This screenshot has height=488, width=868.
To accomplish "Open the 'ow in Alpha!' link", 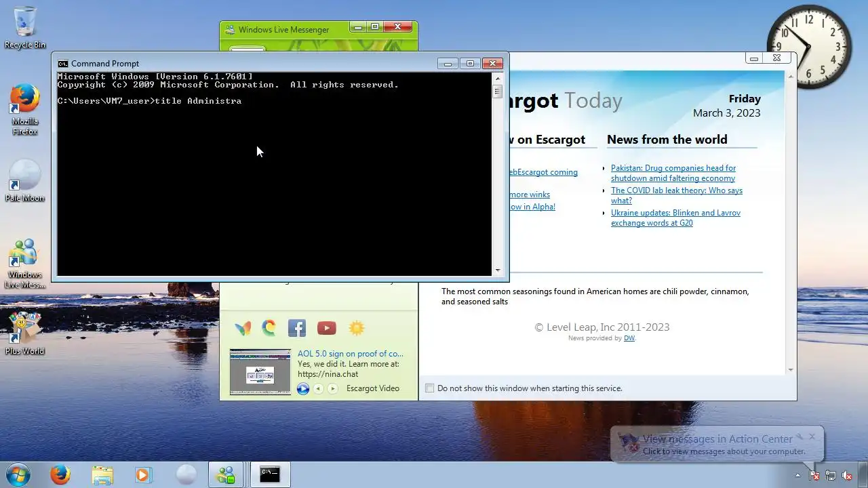I will (532, 207).
